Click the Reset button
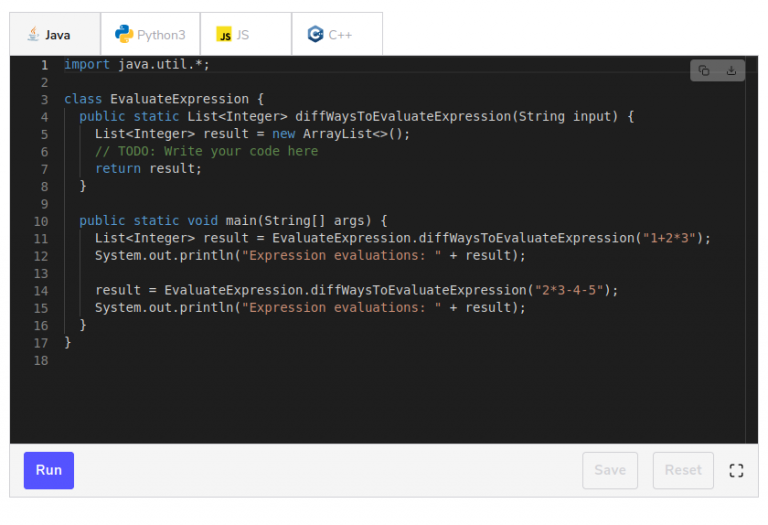The image size is (768, 525). pos(683,470)
